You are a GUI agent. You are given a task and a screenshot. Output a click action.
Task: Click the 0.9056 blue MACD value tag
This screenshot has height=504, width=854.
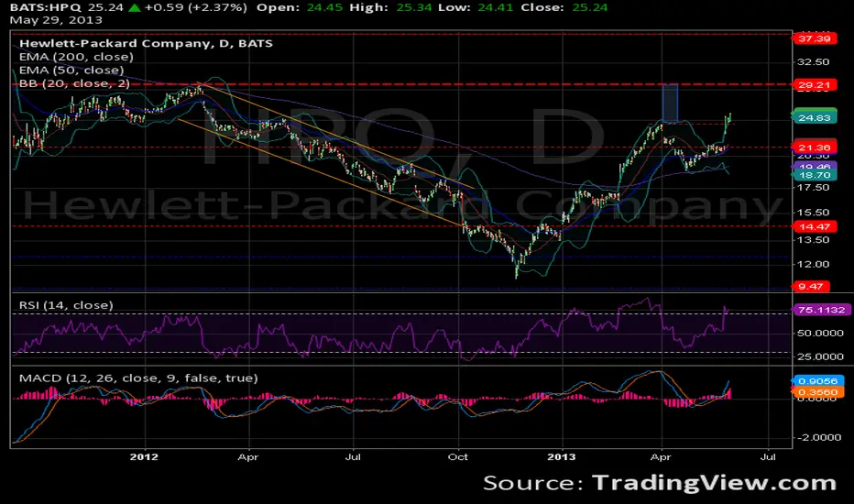pyautogui.click(x=818, y=381)
